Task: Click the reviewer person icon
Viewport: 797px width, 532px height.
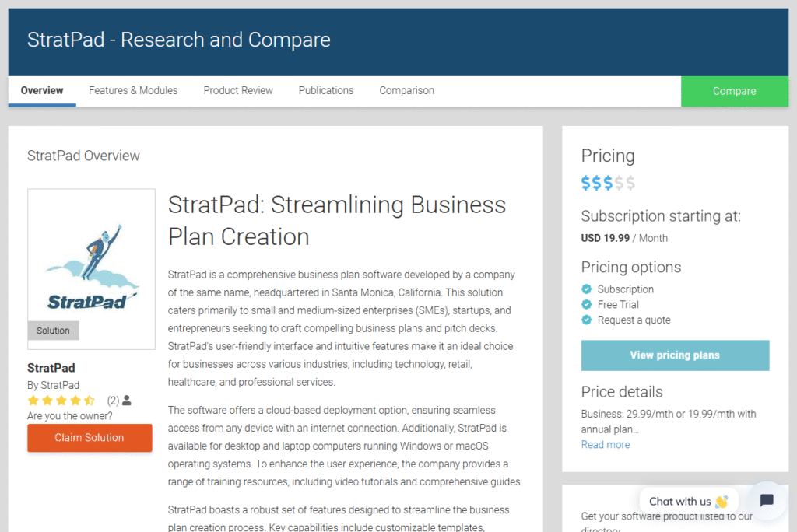Action: pos(127,401)
